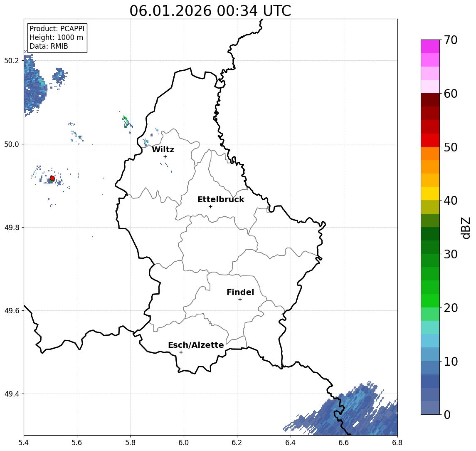Click the colorbar tick label 60
Viewport: 476px width, 451px height.
click(451, 94)
